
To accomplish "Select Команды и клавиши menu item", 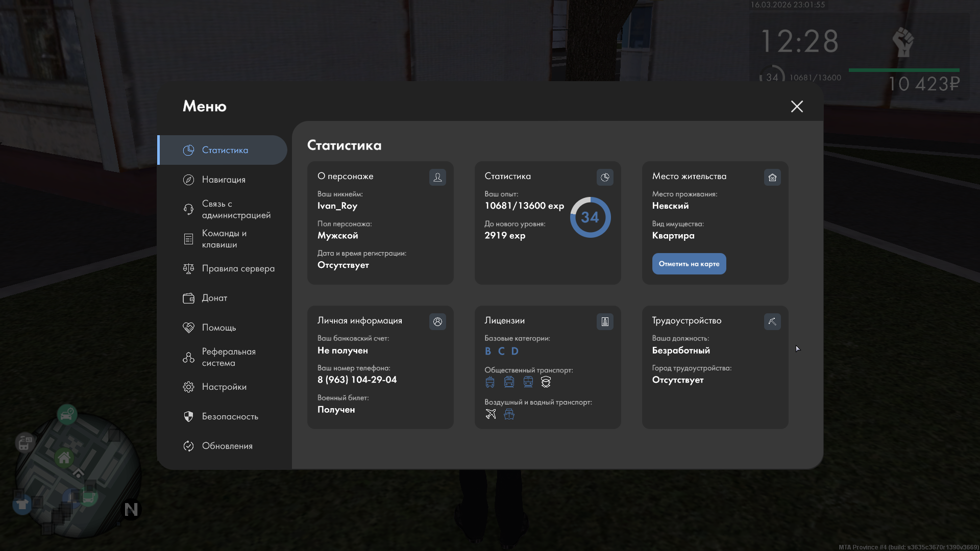I will [x=224, y=239].
